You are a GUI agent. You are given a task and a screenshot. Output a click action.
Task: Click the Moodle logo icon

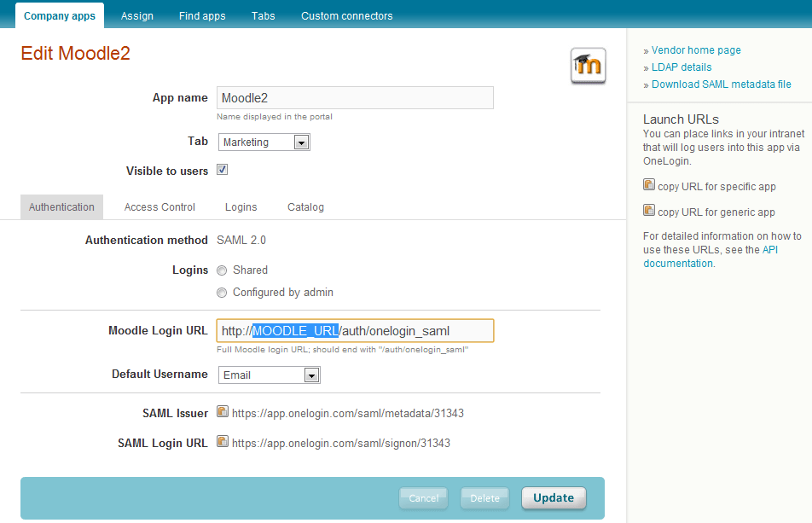[x=588, y=65]
